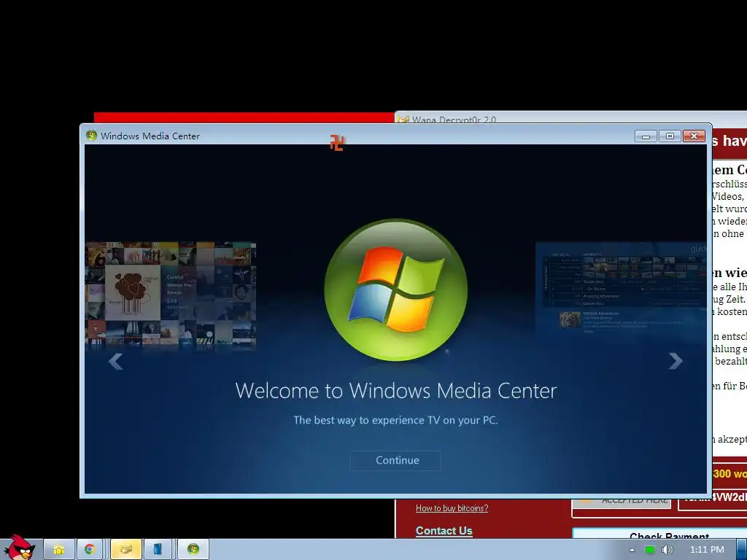Image resolution: width=747 pixels, height=560 pixels.
Task: Switch to the handshake Wana Decrypt0r taskbar item
Action: (125, 549)
